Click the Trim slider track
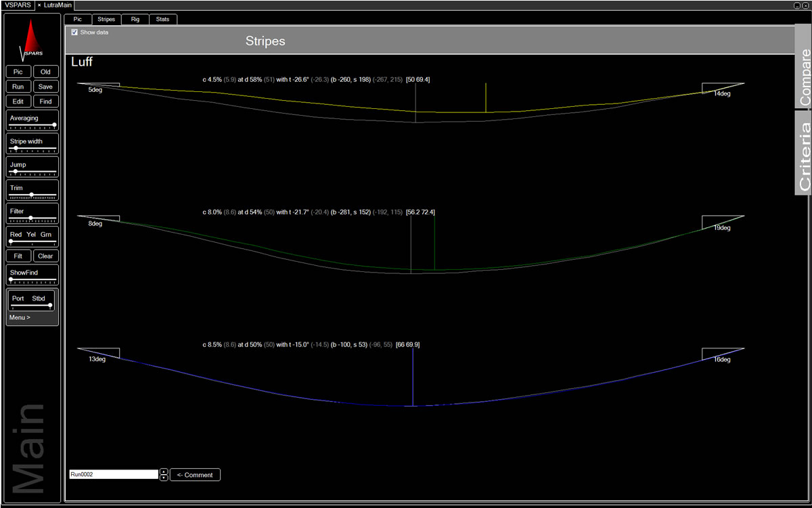Viewport: 812px width, 508px height. pos(32,194)
